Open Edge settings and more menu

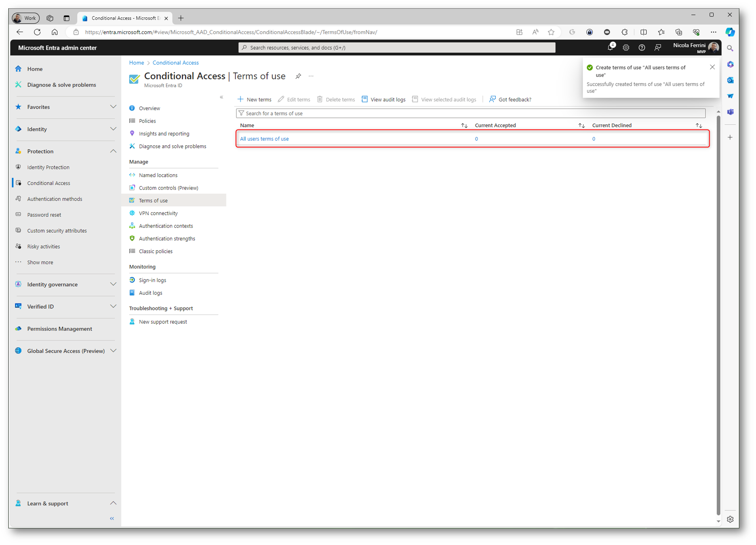(x=713, y=32)
